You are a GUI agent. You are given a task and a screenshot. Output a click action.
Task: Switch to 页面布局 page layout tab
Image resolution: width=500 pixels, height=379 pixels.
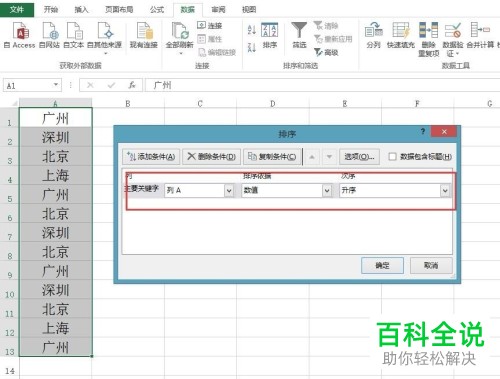pyautogui.click(x=119, y=10)
